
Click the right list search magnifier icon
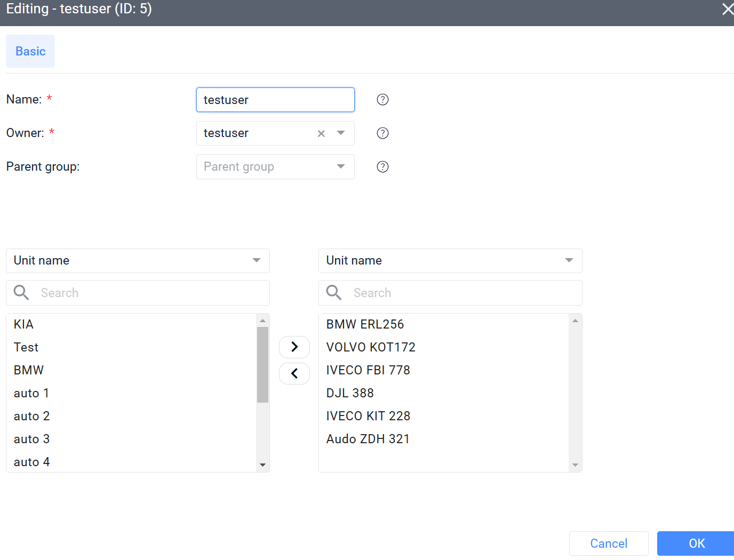(334, 293)
